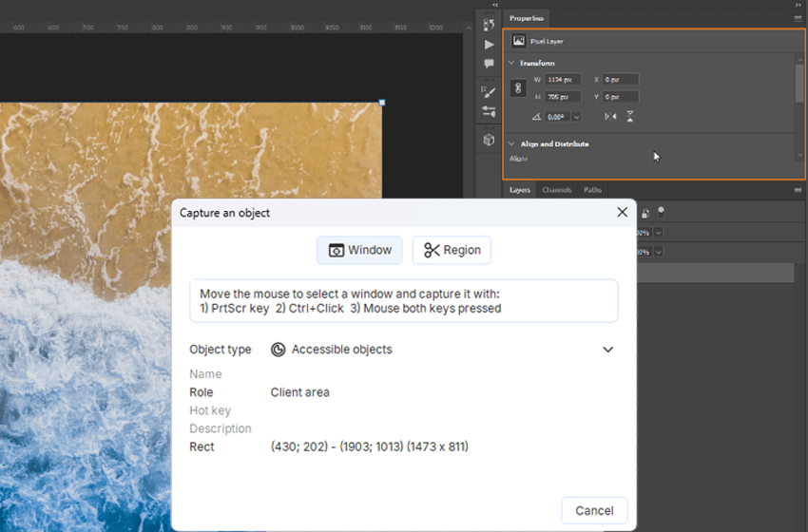
Task: Click the Rect coordinates value text
Action: 370,446
